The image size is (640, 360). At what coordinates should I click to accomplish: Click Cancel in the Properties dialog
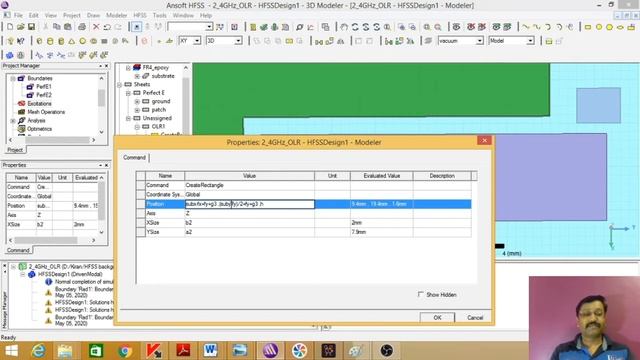click(x=475, y=317)
